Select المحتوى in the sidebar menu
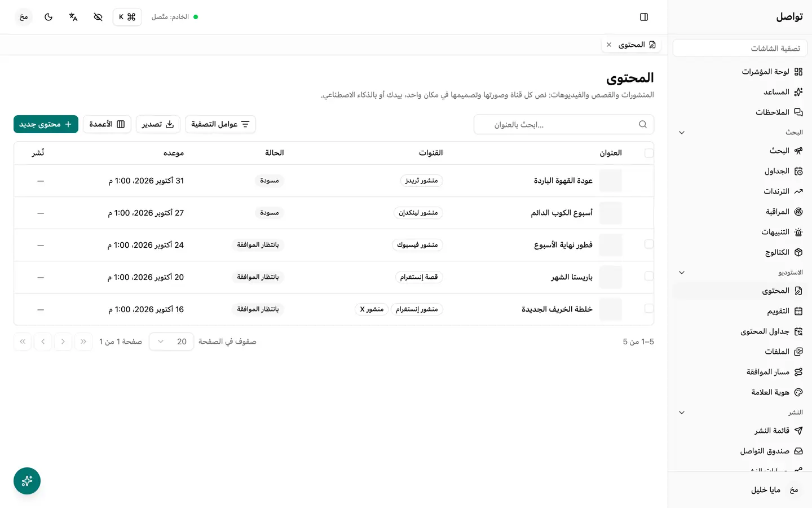The width and height of the screenshot is (812, 508). pyautogui.click(x=740, y=291)
